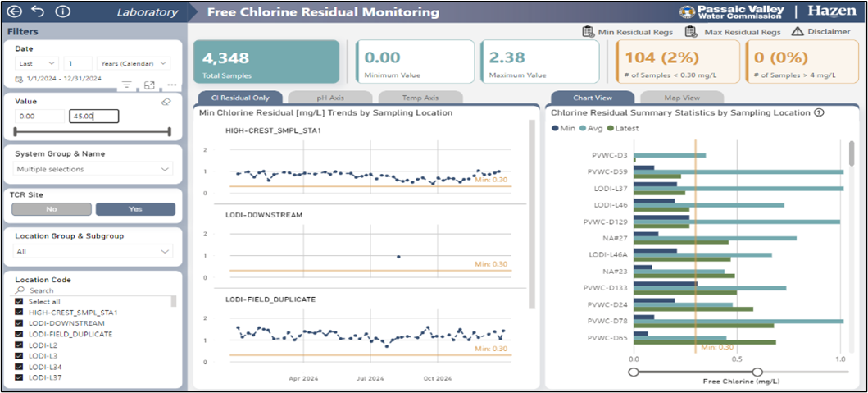Click the Disclaimer warning triangle icon
The width and height of the screenshot is (868, 393).
tap(798, 32)
